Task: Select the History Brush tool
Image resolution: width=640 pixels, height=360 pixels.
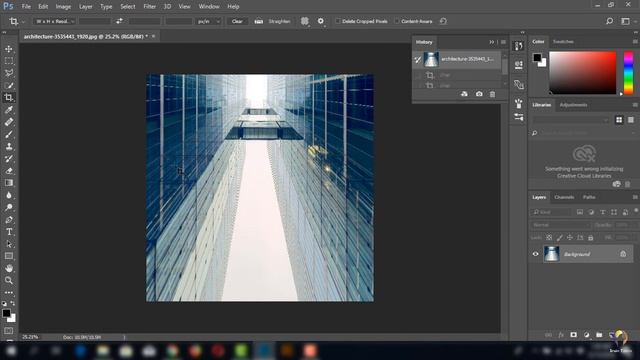Action: click(9, 158)
